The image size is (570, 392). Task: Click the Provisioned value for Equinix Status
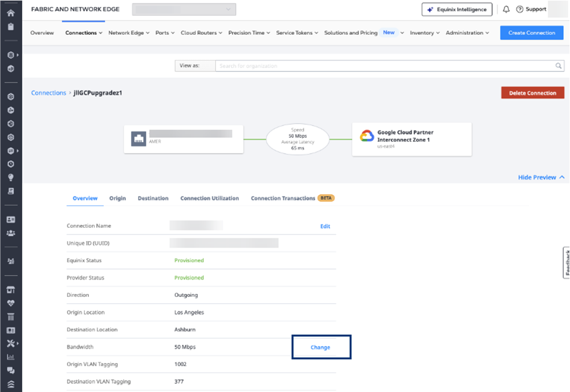(189, 260)
